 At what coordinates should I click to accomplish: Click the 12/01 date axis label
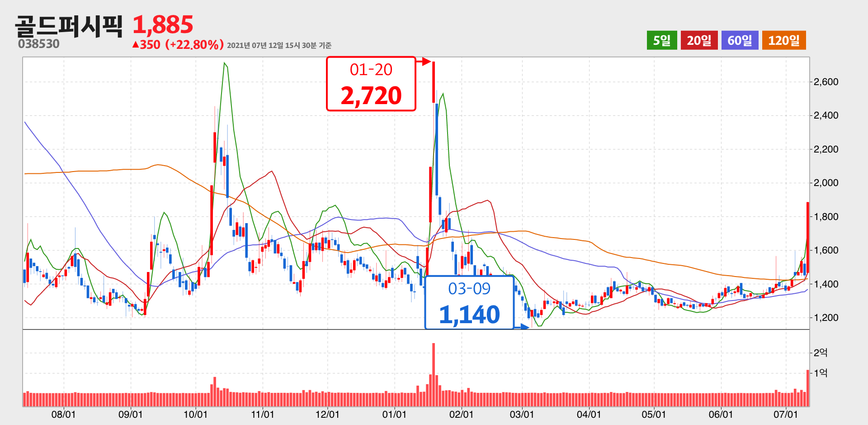327,415
